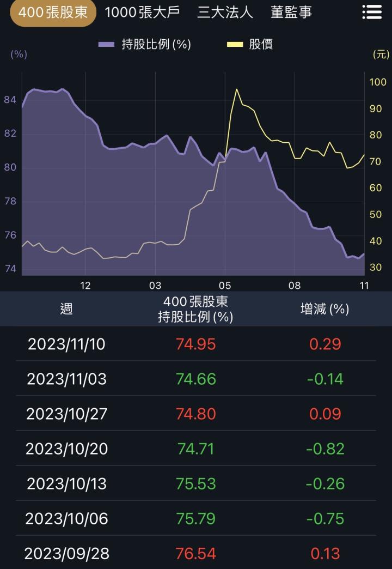Tap the 74.80 holding value
This screenshot has width=392, height=569.
pos(195,414)
